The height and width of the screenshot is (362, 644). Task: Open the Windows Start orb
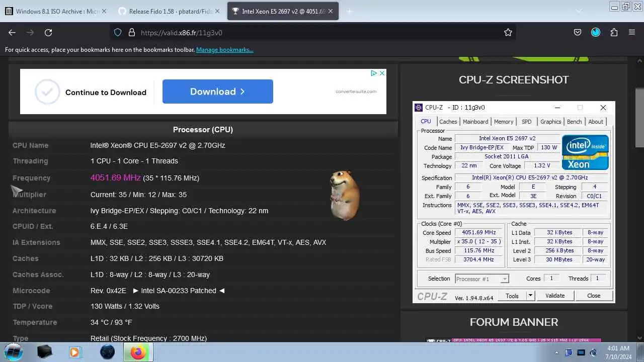tap(14, 351)
